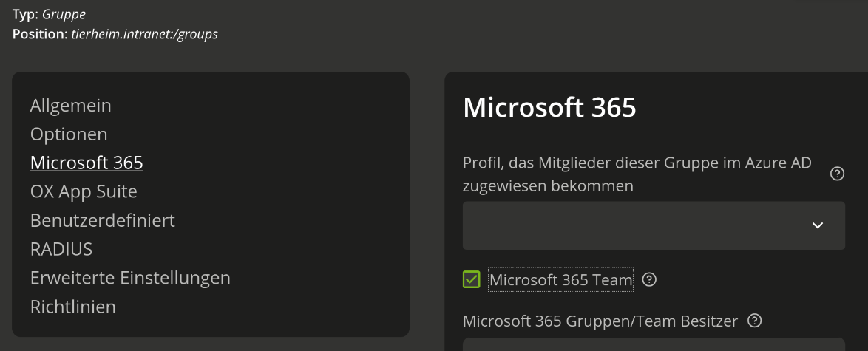Open the Allgemein section

pyautogui.click(x=71, y=106)
